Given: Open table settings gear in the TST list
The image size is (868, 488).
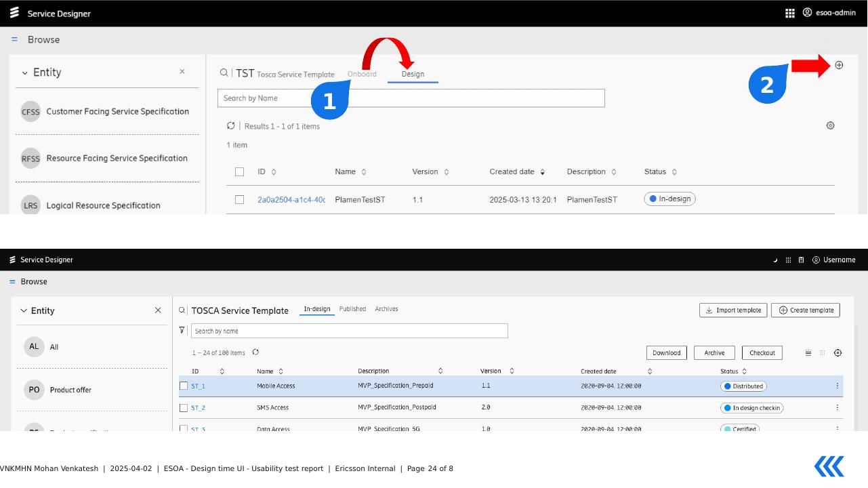Looking at the screenshot, I should click(x=830, y=125).
